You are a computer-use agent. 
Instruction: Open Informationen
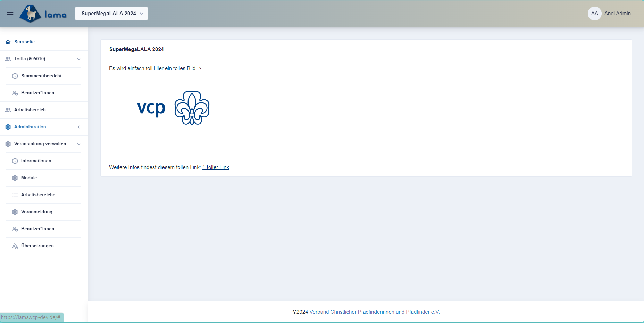(x=36, y=161)
